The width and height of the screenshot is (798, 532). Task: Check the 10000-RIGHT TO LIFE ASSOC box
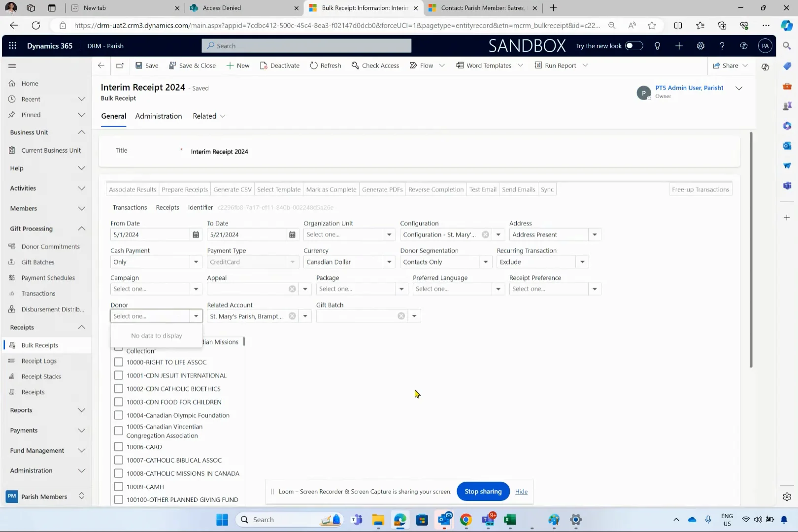(118, 362)
